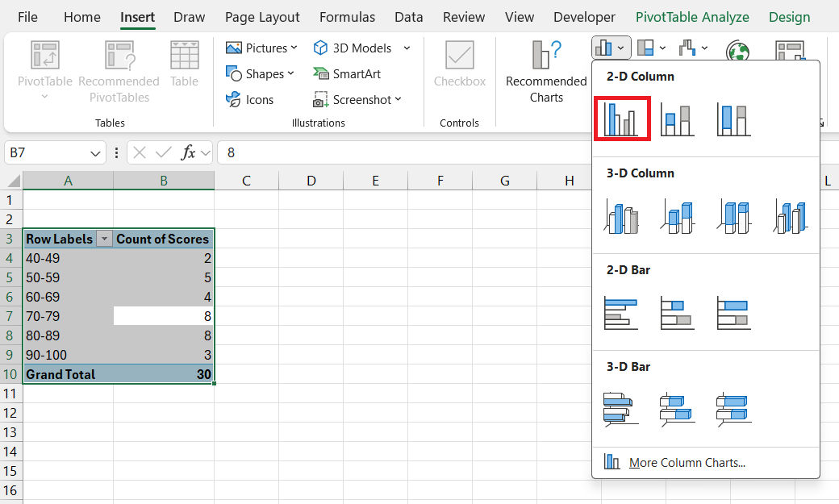Open the Insert Column or Bar Chart dropdown
This screenshot has width=839, height=504.
611,48
